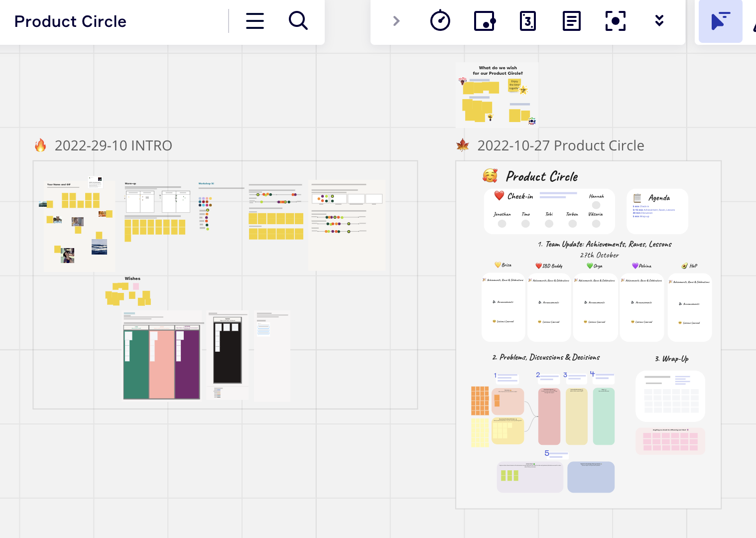Select the green column in colored board
Viewport: 756px width, 538px height.
click(136, 364)
